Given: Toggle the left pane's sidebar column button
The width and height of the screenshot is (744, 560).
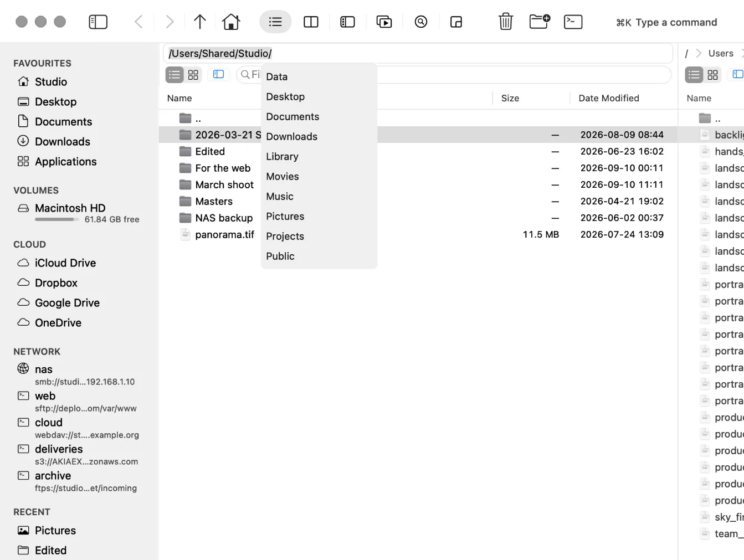Looking at the screenshot, I should [219, 74].
